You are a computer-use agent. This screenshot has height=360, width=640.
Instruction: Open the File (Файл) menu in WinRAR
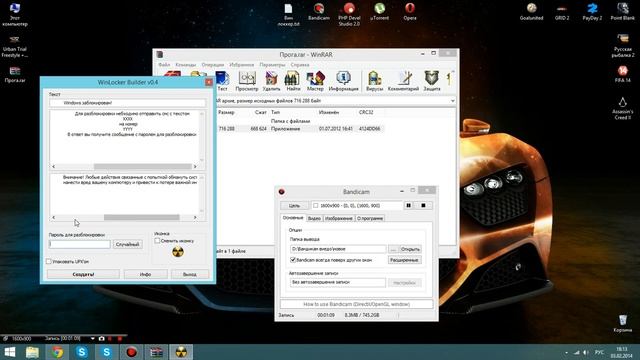pos(164,64)
